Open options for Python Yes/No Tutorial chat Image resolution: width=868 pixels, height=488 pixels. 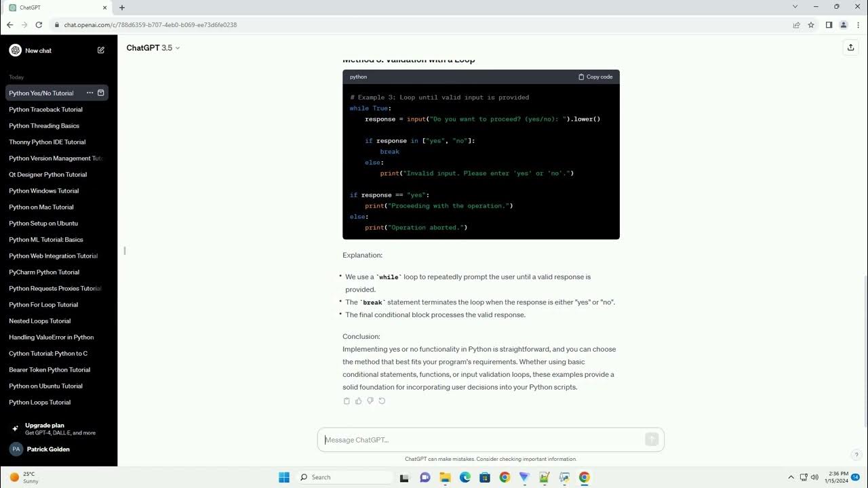(90, 93)
